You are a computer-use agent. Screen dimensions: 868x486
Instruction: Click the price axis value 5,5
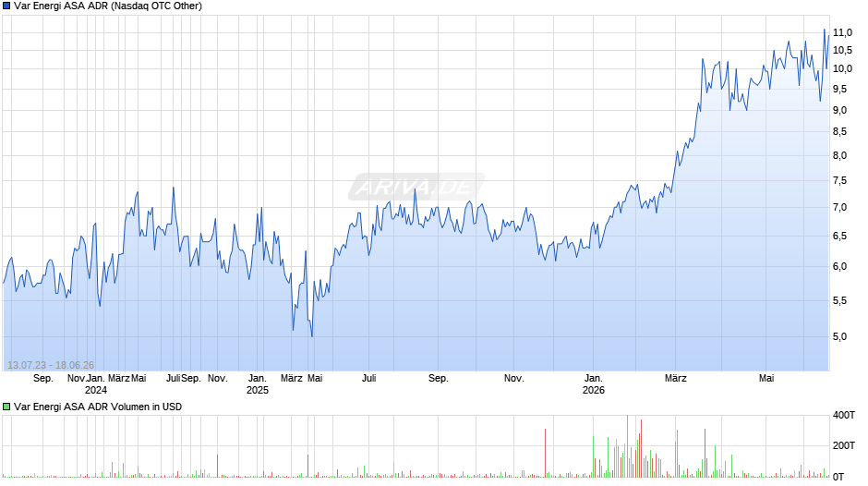(839, 301)
